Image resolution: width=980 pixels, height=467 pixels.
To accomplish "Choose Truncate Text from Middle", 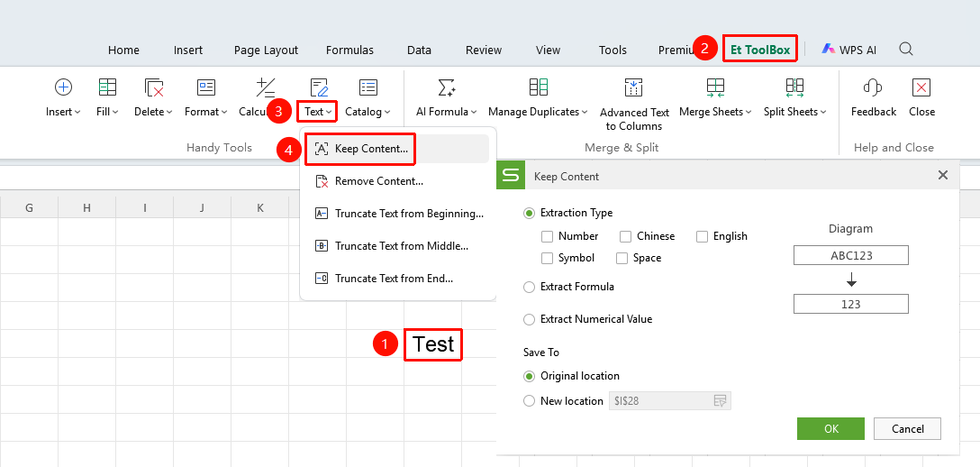I will point(397,246).
